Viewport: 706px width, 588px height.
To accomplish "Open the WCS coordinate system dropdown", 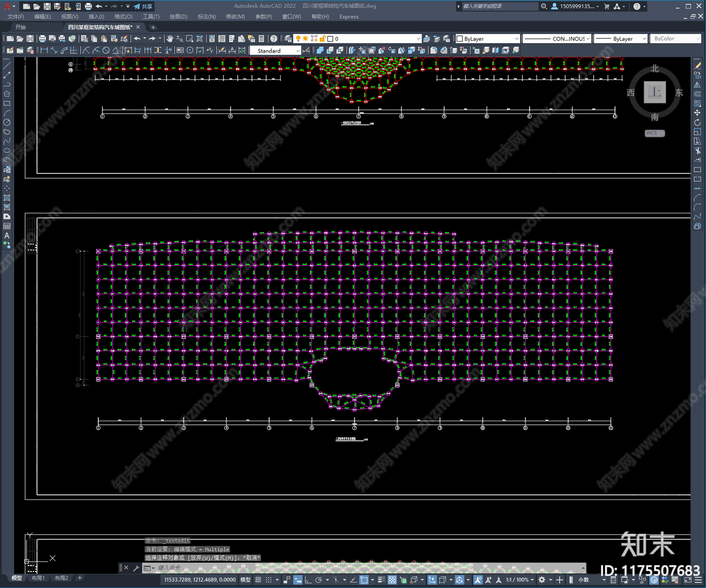I will 655,133.
